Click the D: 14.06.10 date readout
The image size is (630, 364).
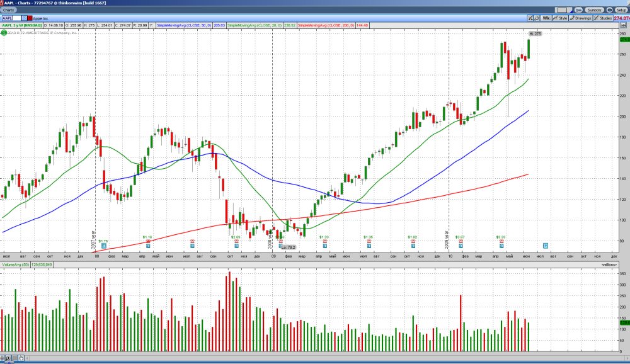point(54,25)
